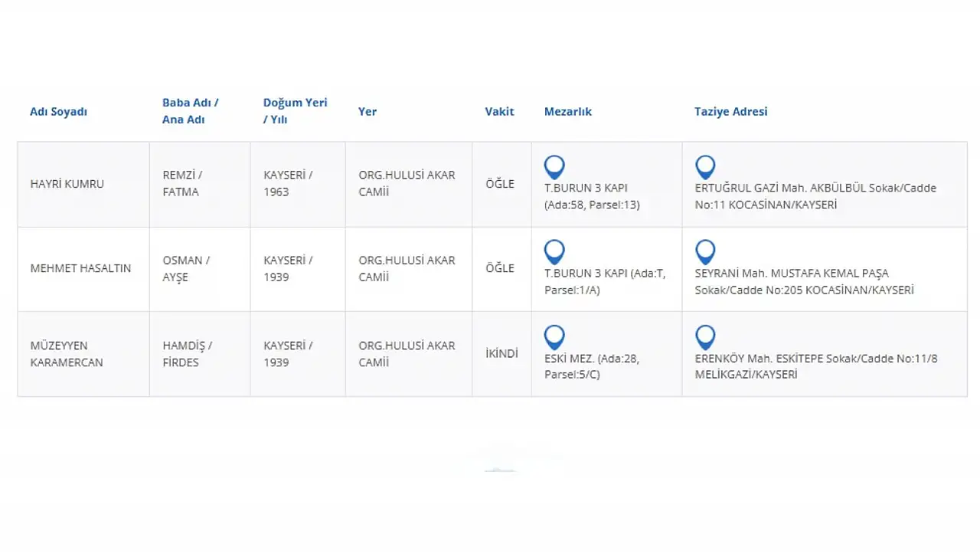The width and height of the screenshot is (980, 554).
Task: Click the Adı Soyadı column header
Action: pos(58,111)
